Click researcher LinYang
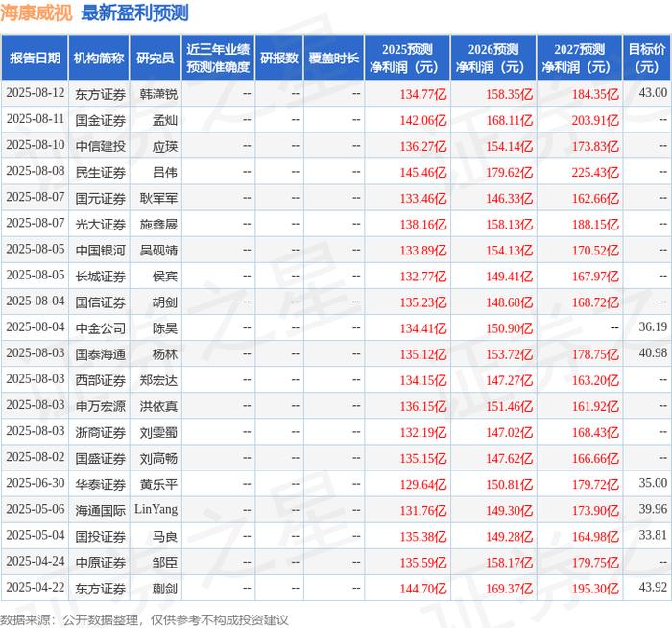This screenshot has height=628, width=672. point(156,509)
